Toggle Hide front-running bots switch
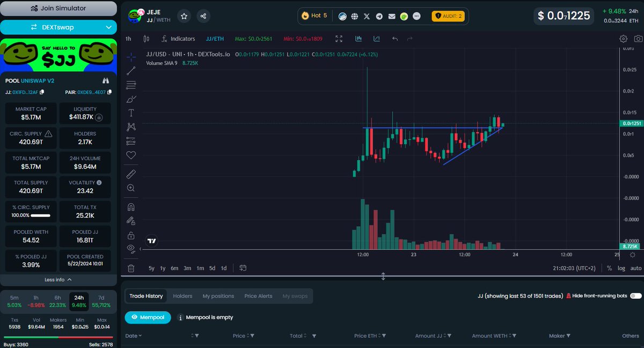 (x=635, y=295)
